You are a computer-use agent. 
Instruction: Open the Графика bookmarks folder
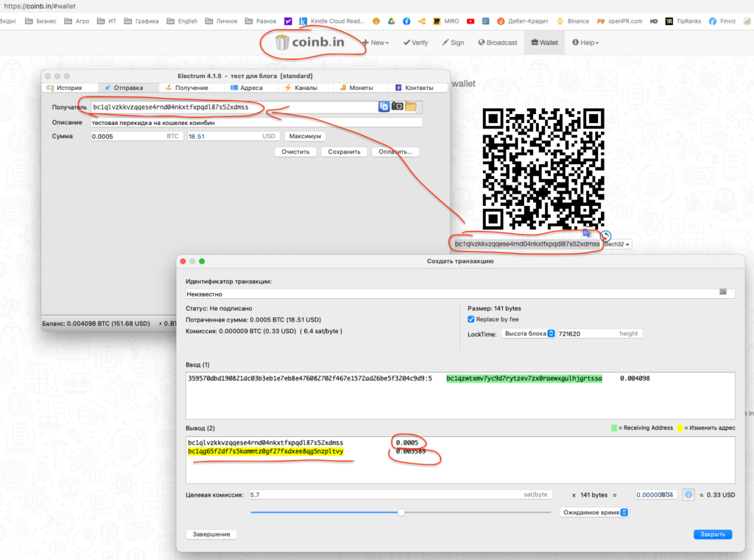[x=141, y=21]
